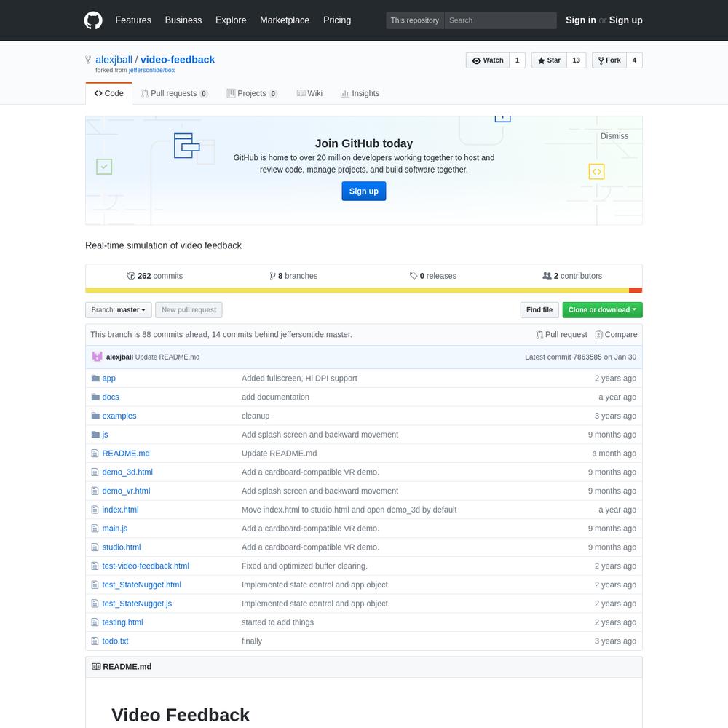Image resolution: width=728 pixels, height=728 pixels.
Task: Click the Watch button
Action: coord(488,60)
